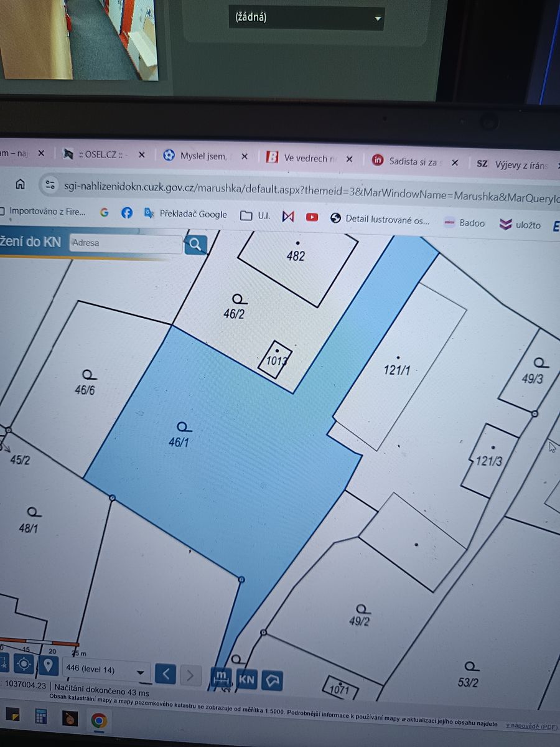Go to previous map view arrow
The width and height of the screenshot is (560, 747).
[x=166, y=674]
